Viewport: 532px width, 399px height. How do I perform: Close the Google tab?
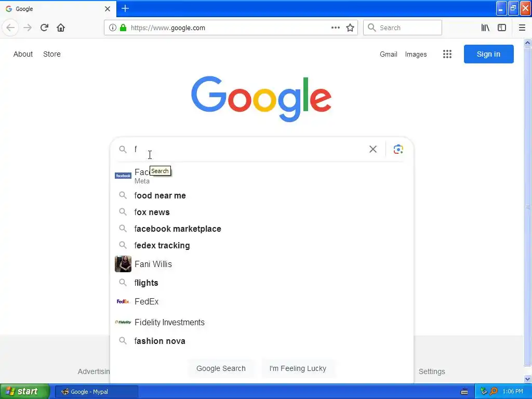pyautogui.click(x=108, y=9)
